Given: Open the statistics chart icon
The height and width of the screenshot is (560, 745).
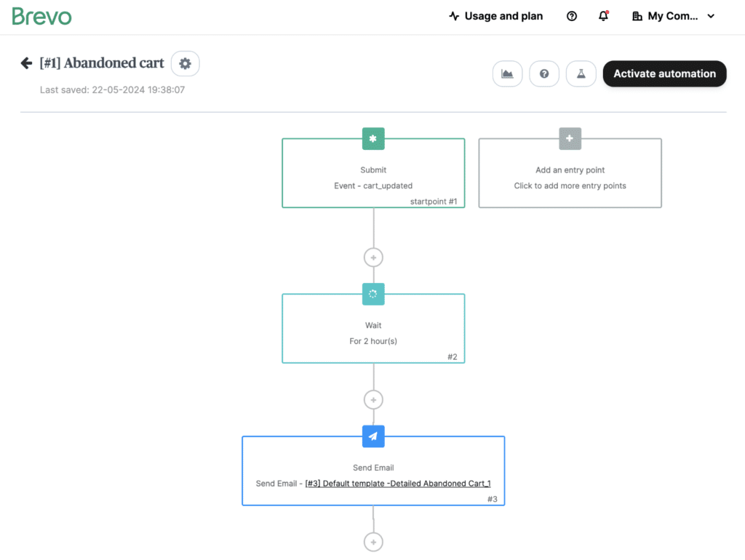Looking at the screenshot, I should [507, 73].
